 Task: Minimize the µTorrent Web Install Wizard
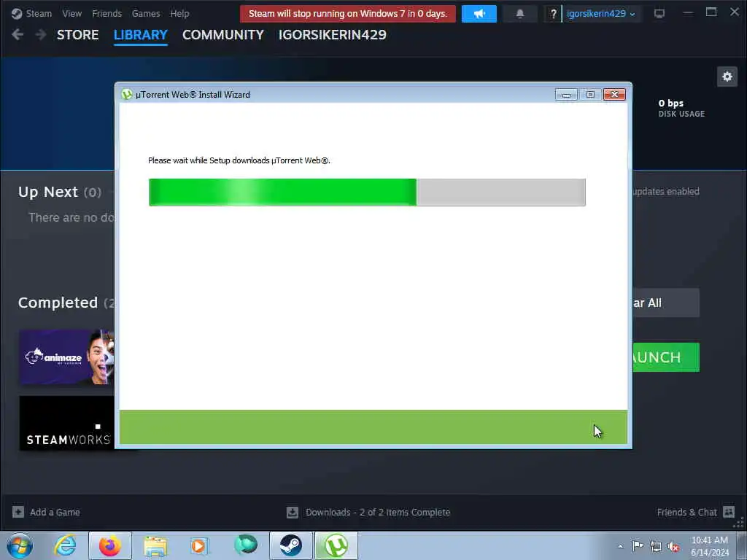tap(566, 95)
